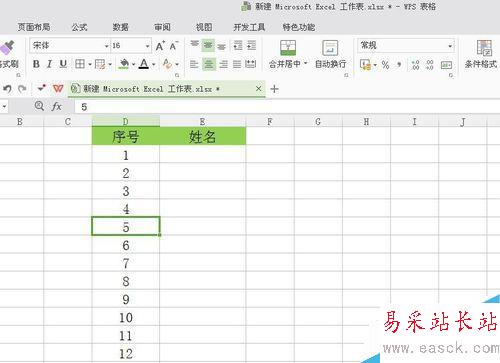This screenshot has height=363, width=500.
Task: Open the Formulas (公式) tab
Action: pos(79,27)
